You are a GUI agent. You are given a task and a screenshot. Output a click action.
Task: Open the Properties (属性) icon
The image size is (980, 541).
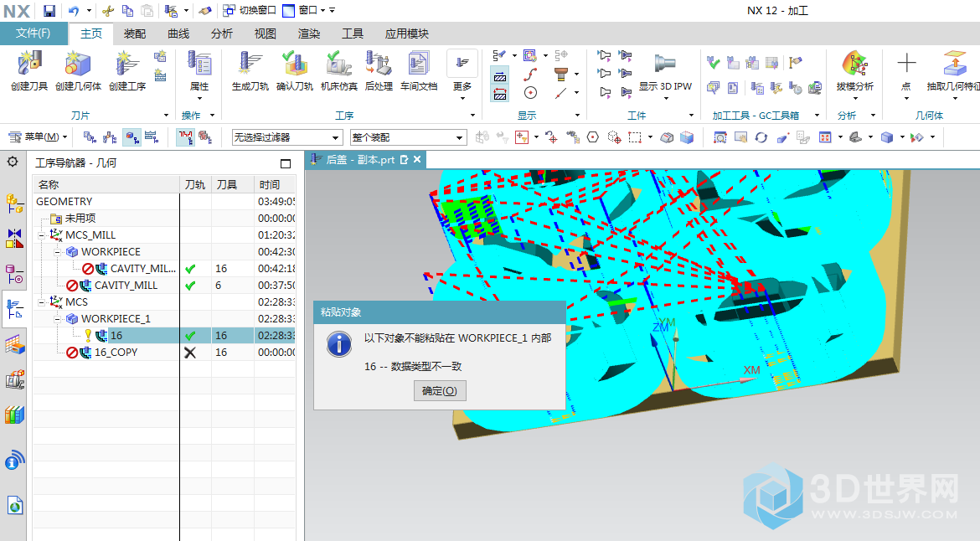(199, 75)
